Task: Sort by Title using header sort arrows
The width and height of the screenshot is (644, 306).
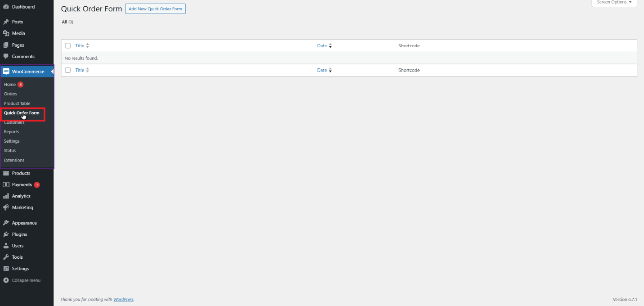Action: coord(88,45)
